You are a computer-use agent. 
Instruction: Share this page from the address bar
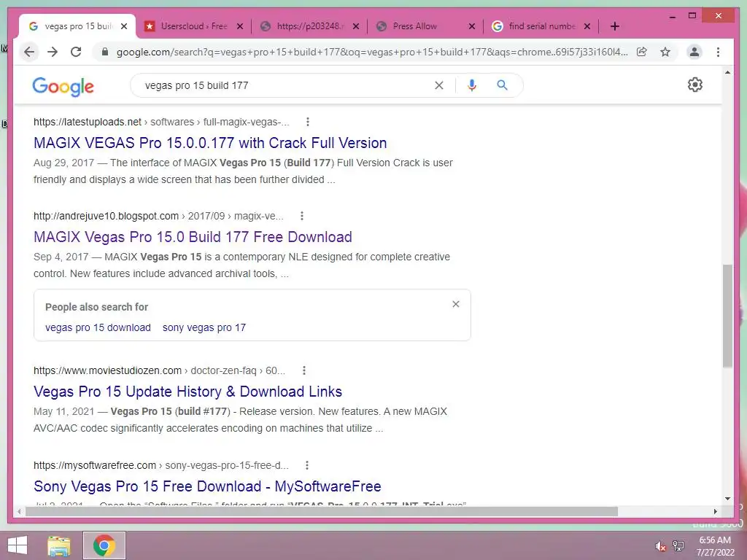(x=642, y=52)
